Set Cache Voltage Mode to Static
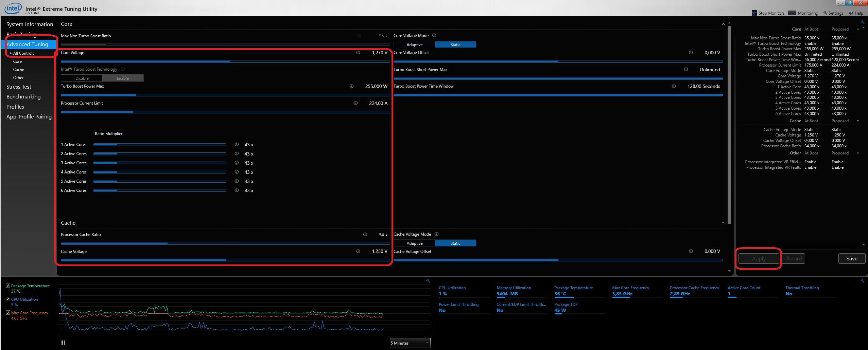The height and width of the screenshot is (350, 868). (x=455, y=243)
